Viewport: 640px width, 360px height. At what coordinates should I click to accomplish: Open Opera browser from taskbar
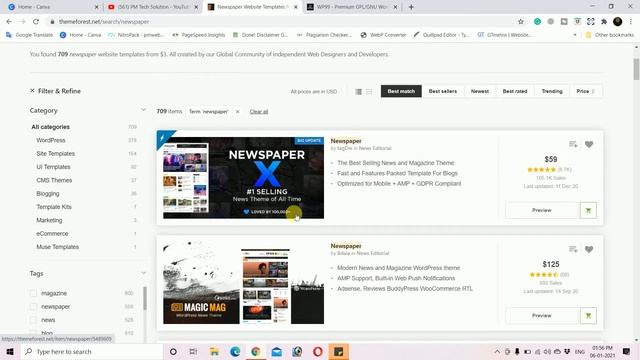318,351
